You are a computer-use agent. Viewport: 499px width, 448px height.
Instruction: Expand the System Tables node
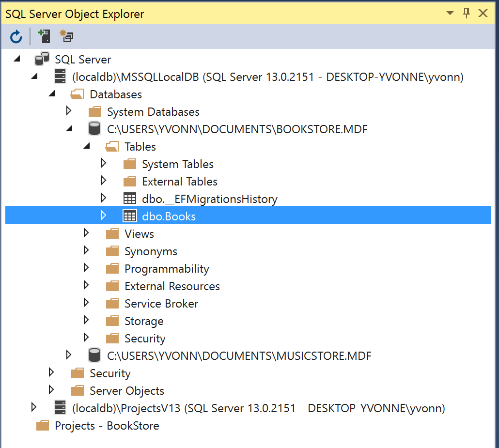tap(104, 163)
